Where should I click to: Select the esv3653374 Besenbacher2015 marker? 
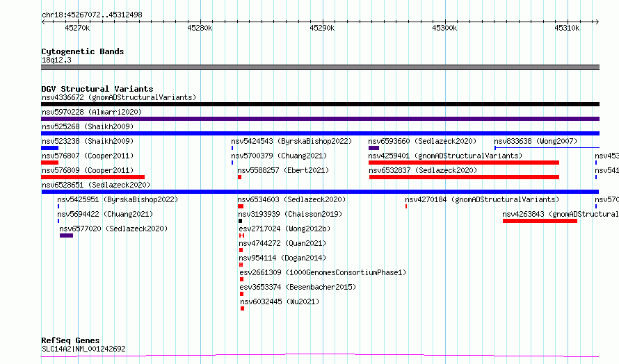241,294
